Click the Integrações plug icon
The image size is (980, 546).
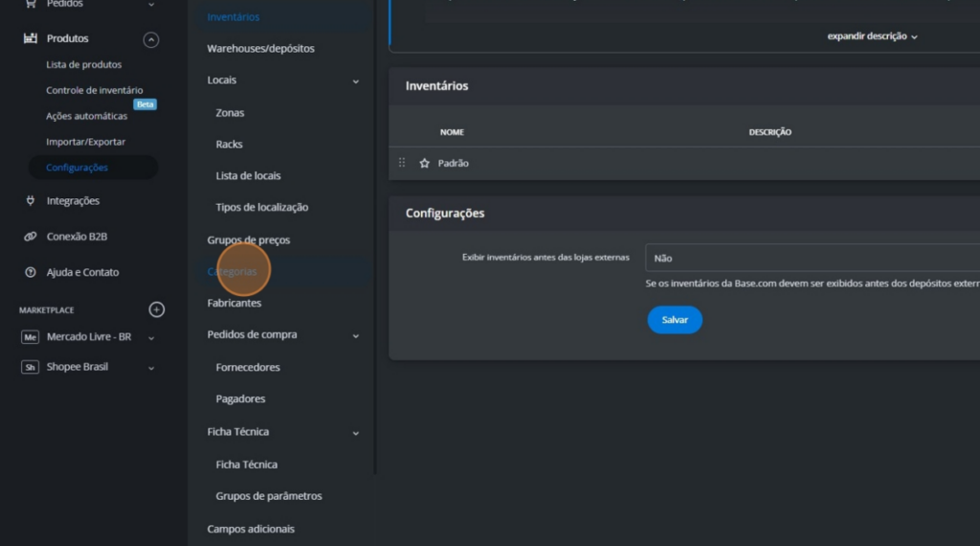click(30, 201)
